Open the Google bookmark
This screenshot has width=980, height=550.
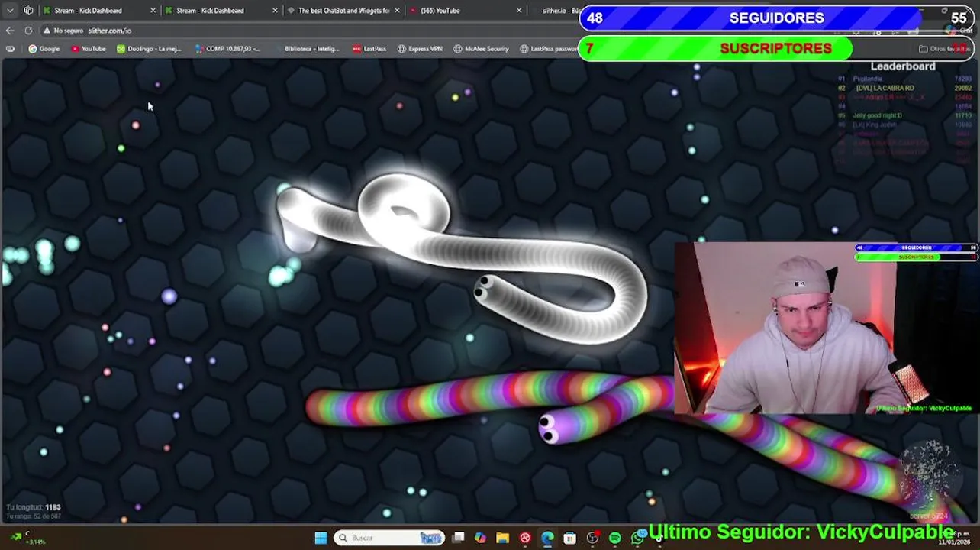pos(44,49)
